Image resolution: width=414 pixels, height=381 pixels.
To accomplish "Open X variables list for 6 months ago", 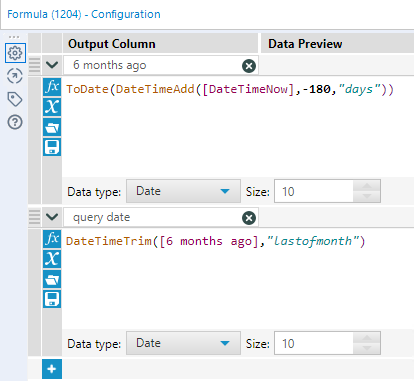I will pos(52,107).
